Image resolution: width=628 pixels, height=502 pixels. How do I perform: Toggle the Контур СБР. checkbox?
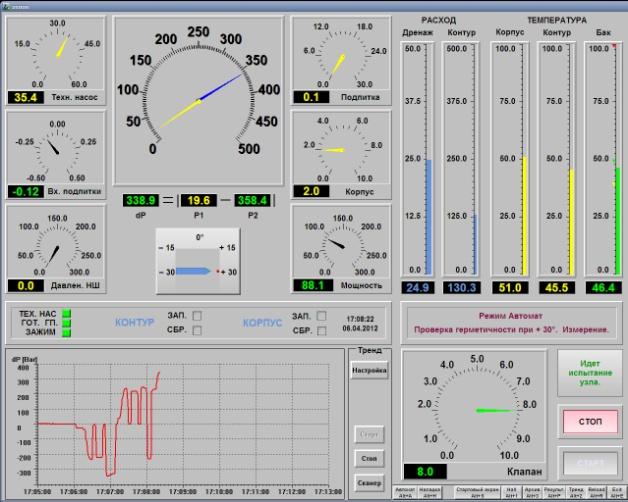197,330
